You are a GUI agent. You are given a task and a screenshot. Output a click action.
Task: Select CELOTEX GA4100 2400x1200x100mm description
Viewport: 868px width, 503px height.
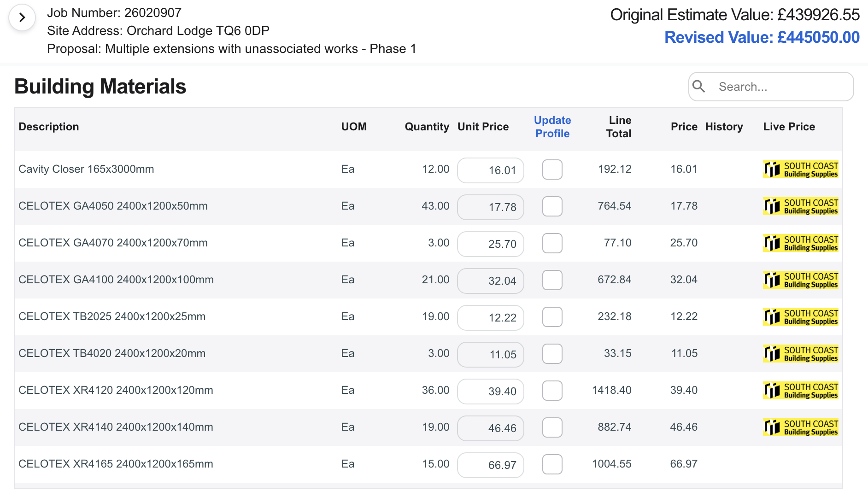(x=116, y=280)
